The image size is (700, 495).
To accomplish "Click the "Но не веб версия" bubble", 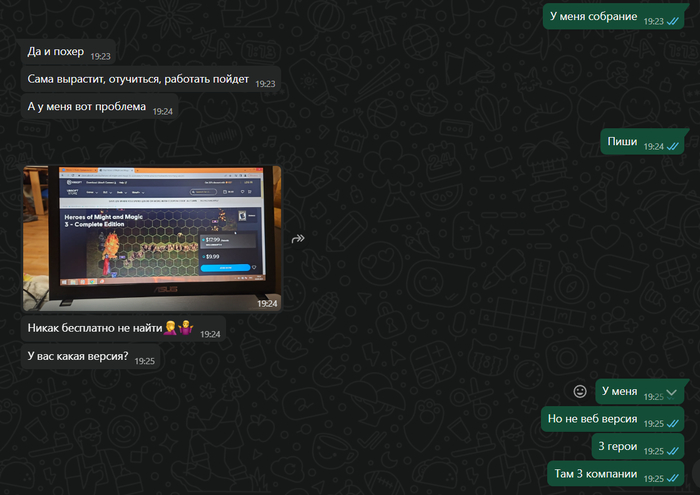I will point(591,420).
